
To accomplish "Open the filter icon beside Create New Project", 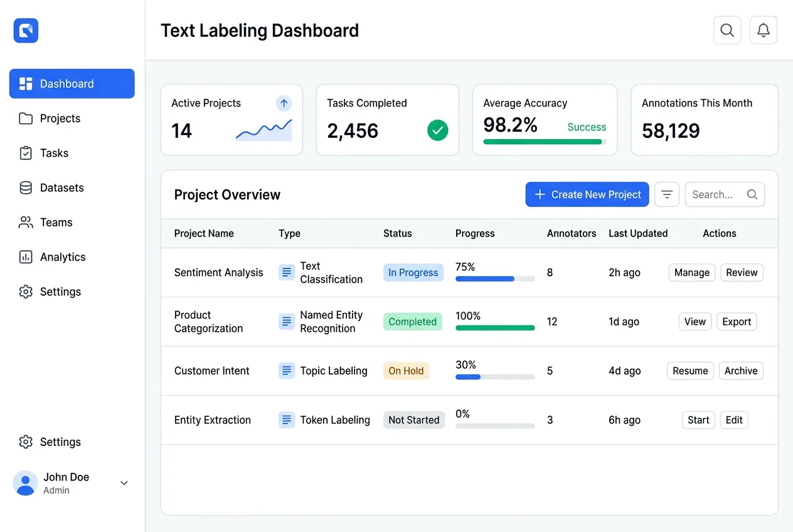I will 666,194.
